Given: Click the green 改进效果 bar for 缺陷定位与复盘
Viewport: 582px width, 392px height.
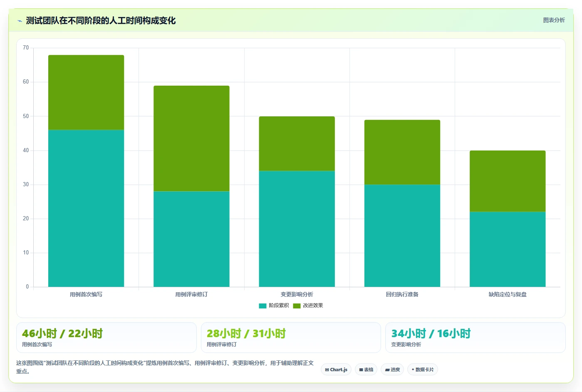Looking at the screenshot, I should point(508,181).
